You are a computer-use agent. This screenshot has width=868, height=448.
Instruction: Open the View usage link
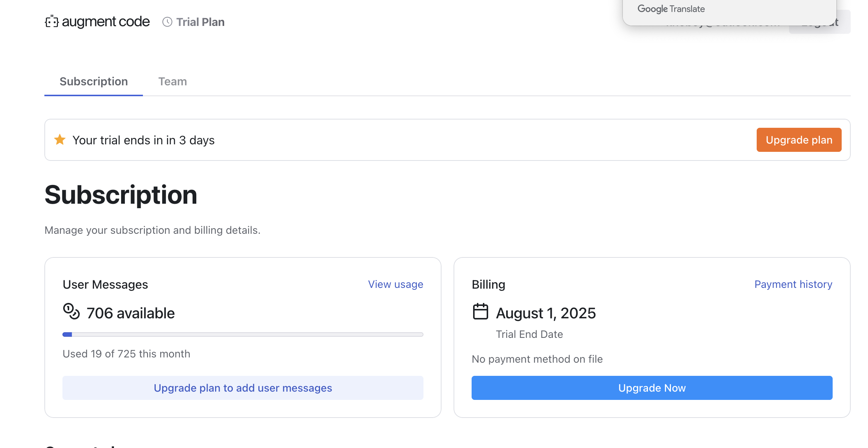click(x=396, y=285)
